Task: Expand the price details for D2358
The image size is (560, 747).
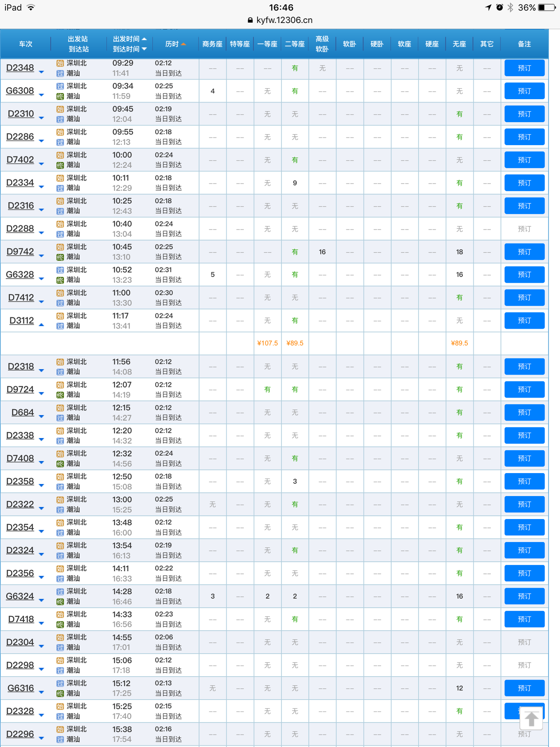Action: point(42,486)
